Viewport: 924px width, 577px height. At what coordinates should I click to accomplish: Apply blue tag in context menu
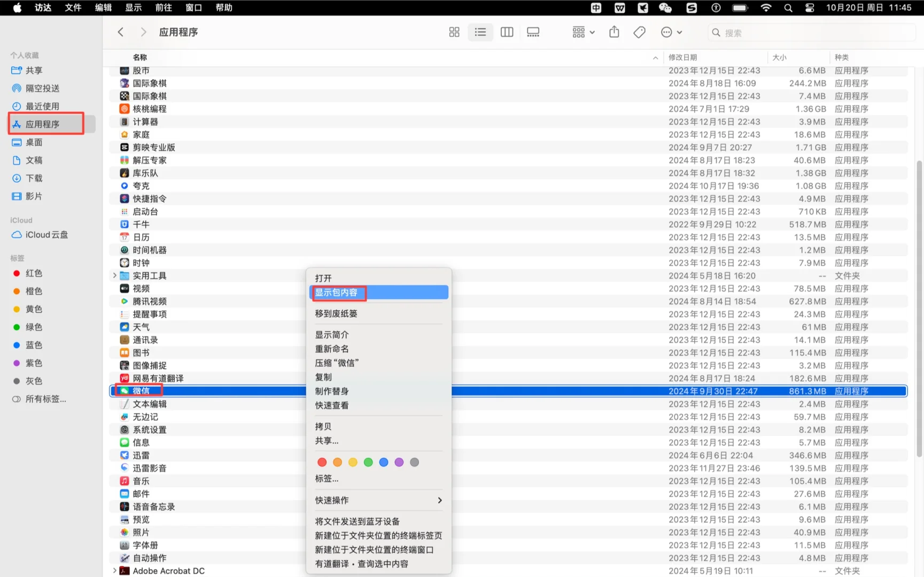click(384, 462)
